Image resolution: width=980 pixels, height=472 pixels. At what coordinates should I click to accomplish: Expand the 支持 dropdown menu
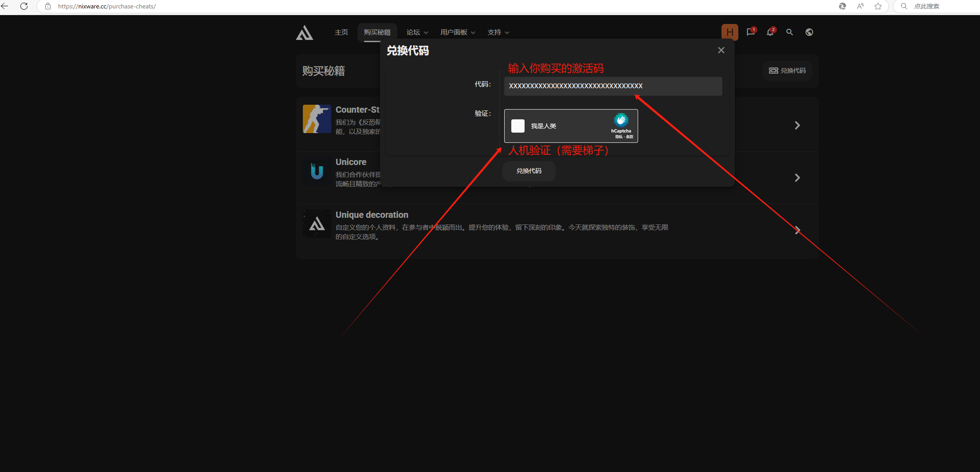tap(498, 32)
